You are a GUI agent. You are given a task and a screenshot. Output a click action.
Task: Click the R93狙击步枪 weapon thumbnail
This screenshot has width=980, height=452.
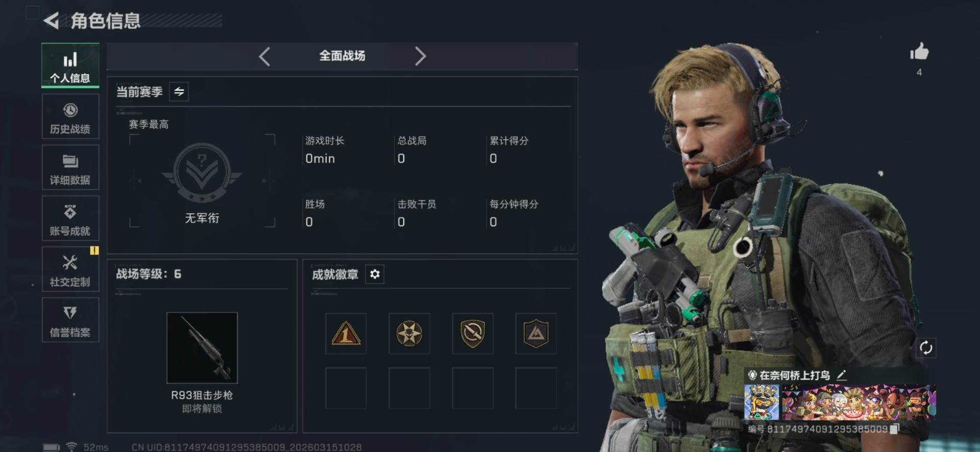(202, 348)
